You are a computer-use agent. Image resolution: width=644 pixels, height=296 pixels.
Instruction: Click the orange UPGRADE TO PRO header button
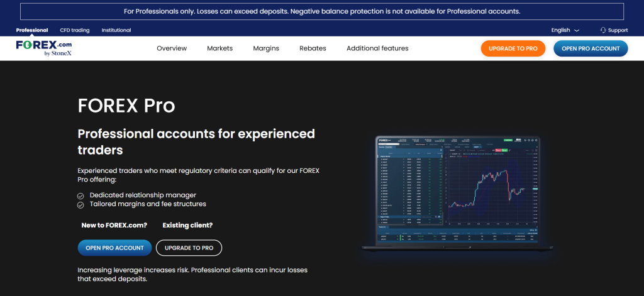[x=513, y=48]
